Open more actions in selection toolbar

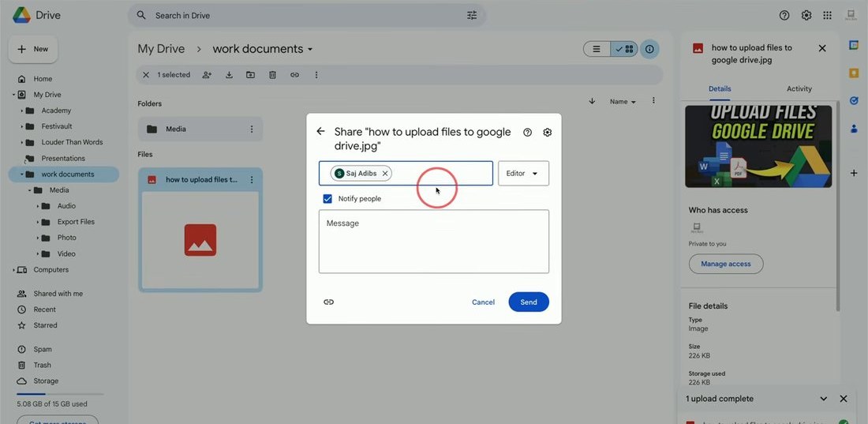[x=316, y=75]
